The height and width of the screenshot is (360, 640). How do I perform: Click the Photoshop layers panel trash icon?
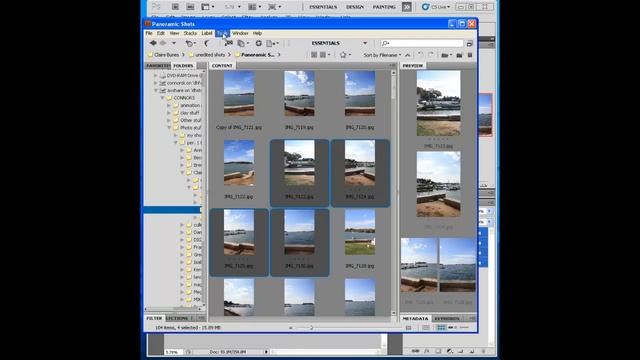(483, 351)
